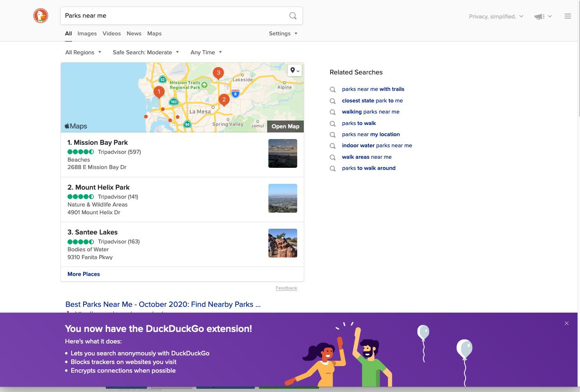Image resolution: width=580 pixels, height=392 pixels.
Task: Click the Santee Lakes photo thumbnail
Action: (x=283, y=243)
